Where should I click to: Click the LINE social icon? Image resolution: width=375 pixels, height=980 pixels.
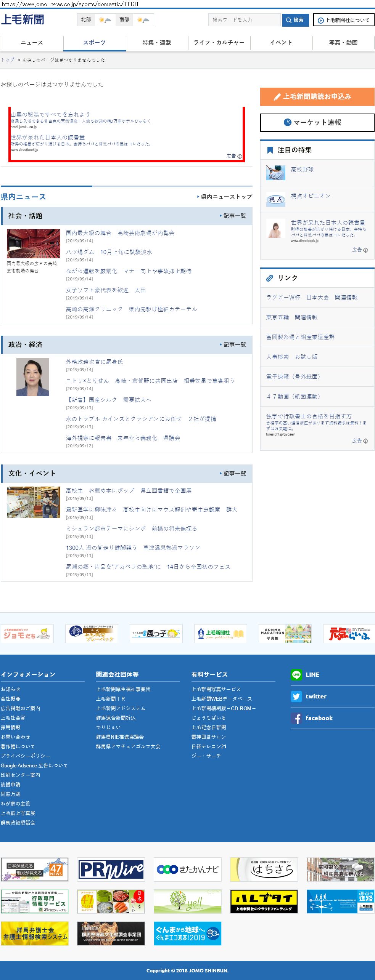point(296,674)
